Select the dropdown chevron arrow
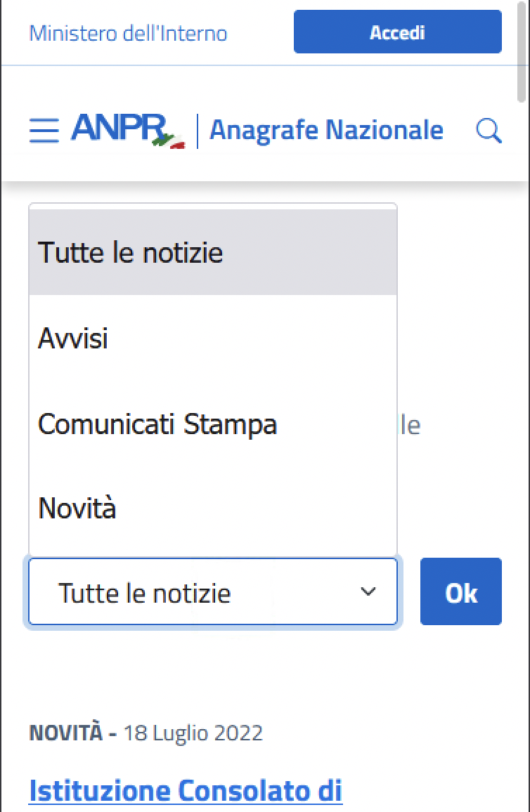The width and height of the screenshot is (530, 812). pyautogui.click(x=368, y=591)
